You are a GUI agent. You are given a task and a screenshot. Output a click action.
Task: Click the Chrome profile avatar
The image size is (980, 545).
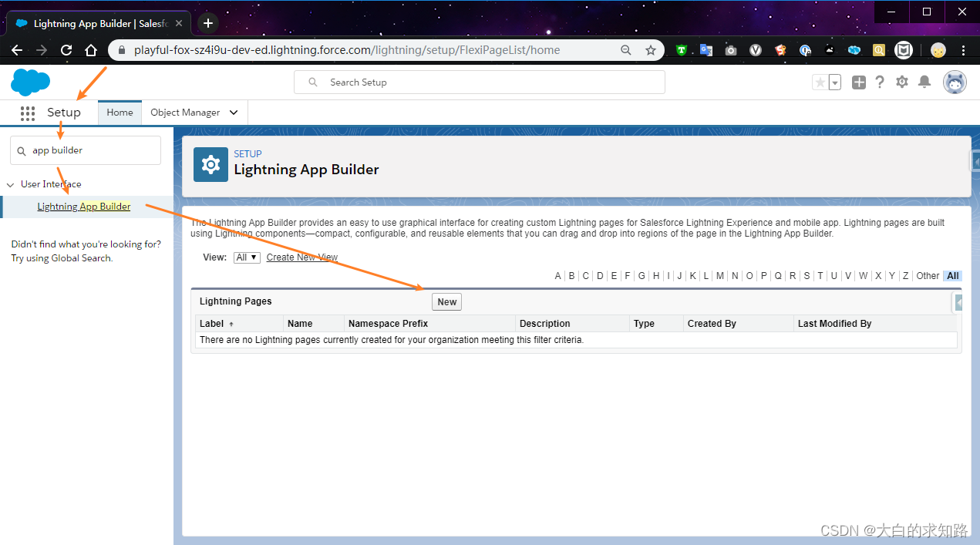pyautogui.click(x=938, y=50)
